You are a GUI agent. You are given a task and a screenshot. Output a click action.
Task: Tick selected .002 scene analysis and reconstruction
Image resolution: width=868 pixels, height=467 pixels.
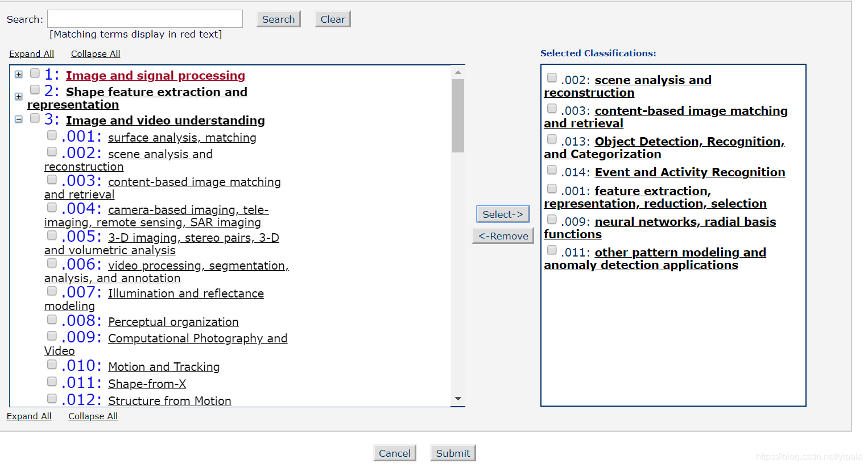click(x=552, y=77)
